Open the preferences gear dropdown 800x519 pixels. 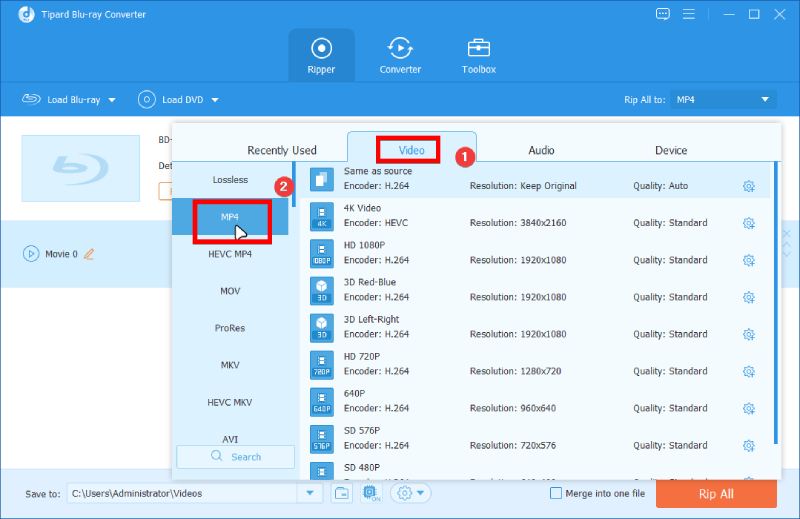coord(411,493)
